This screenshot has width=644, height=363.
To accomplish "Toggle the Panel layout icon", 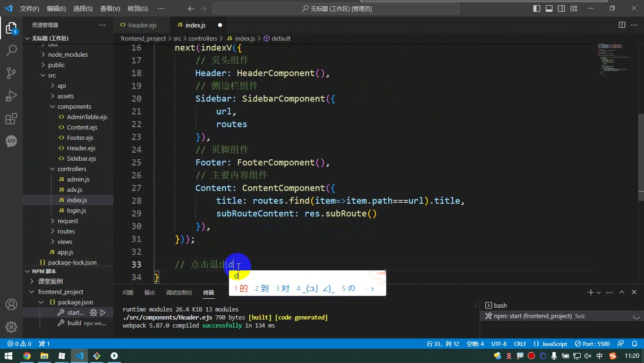I will 549,9.
